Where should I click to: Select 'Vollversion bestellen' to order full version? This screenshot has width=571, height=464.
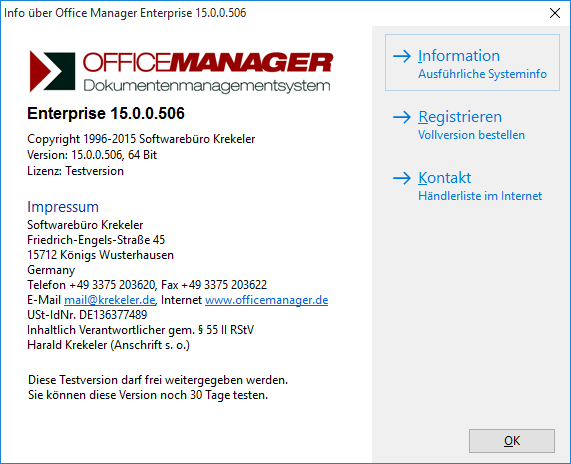tap(471, 135)
